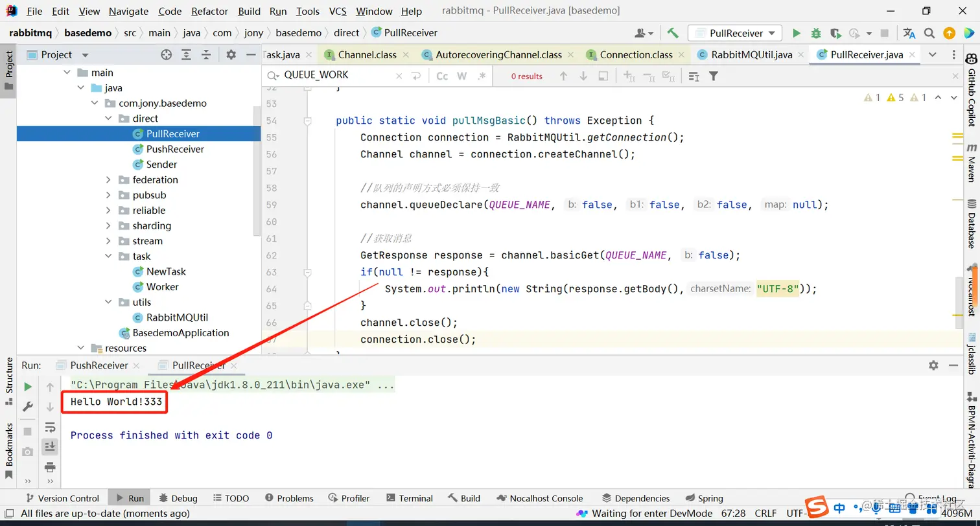This screenshot has width=980, height=526.
Task: Click the green Run button in toolbar
Action: click(797, 33)
